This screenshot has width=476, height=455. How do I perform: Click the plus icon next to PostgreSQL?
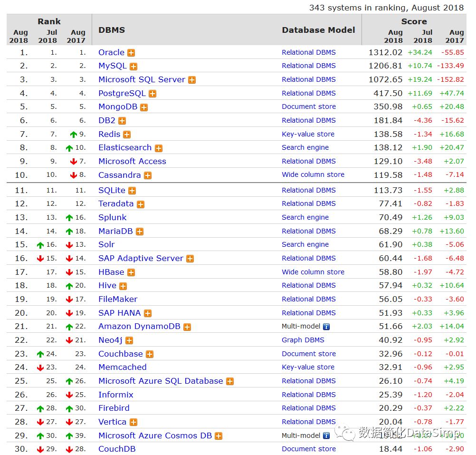152,94
